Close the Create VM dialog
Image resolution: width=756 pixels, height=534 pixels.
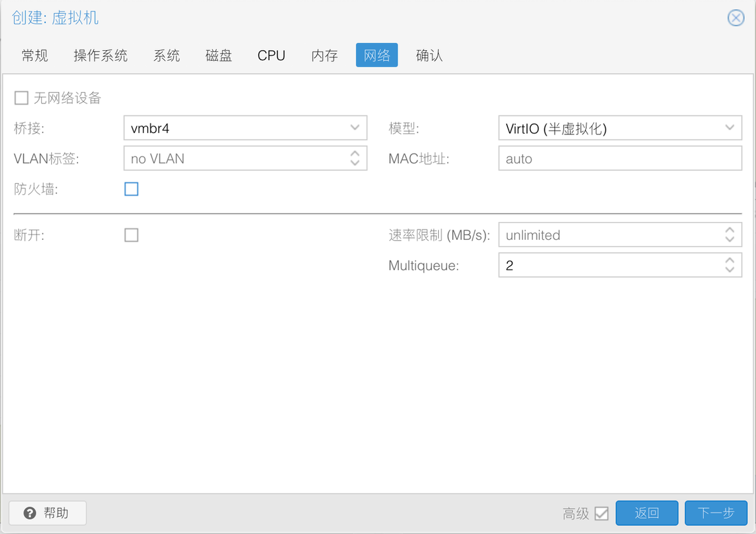pos(736,18)
